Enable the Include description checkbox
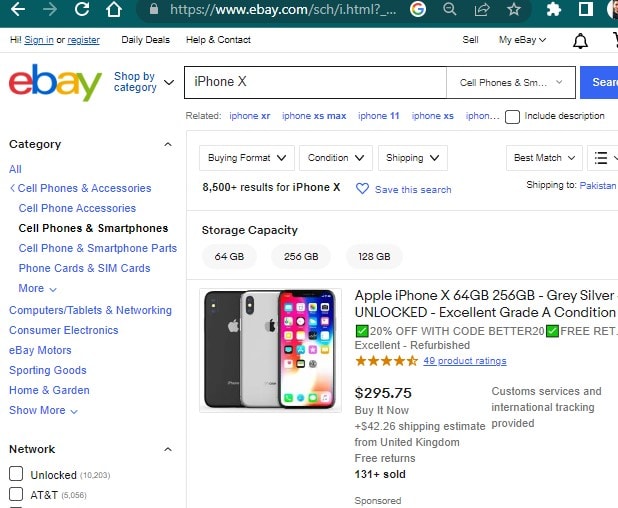The width and height of the screenshot is (618, 508). click(513, 116)
